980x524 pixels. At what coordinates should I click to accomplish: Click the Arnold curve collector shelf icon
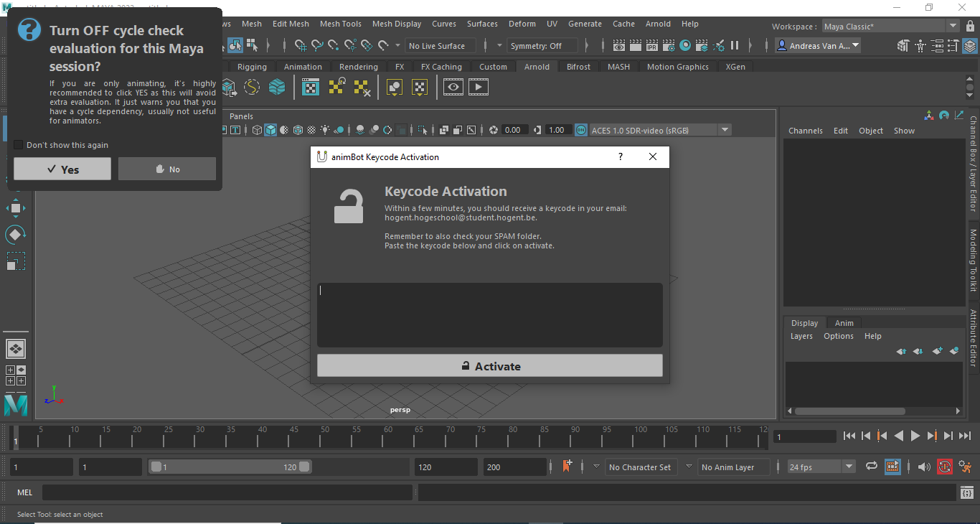[x=252, y=88]
